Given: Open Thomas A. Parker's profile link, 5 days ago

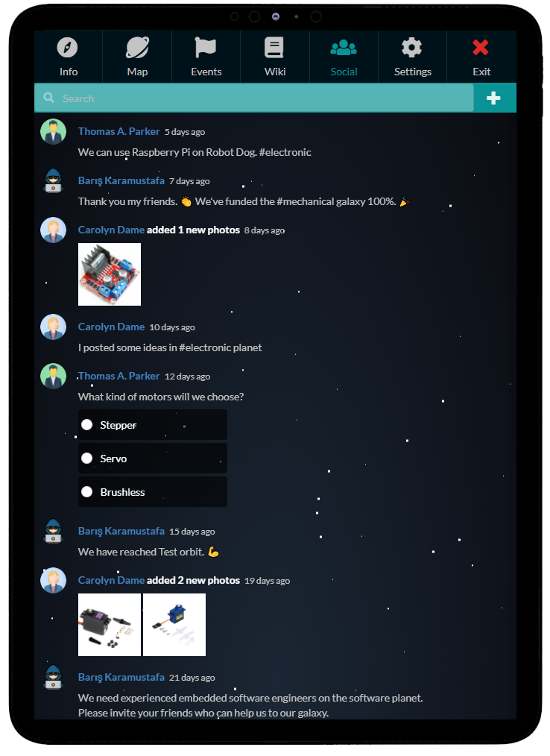Looking at the screenshot, I should click(x=118, y=131).
